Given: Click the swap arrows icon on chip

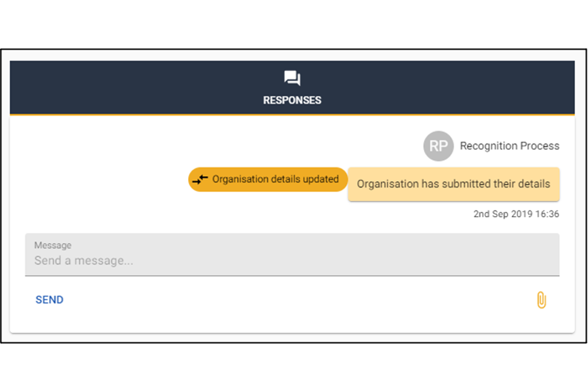Looking at the screenshot, I should click(200, 179).
